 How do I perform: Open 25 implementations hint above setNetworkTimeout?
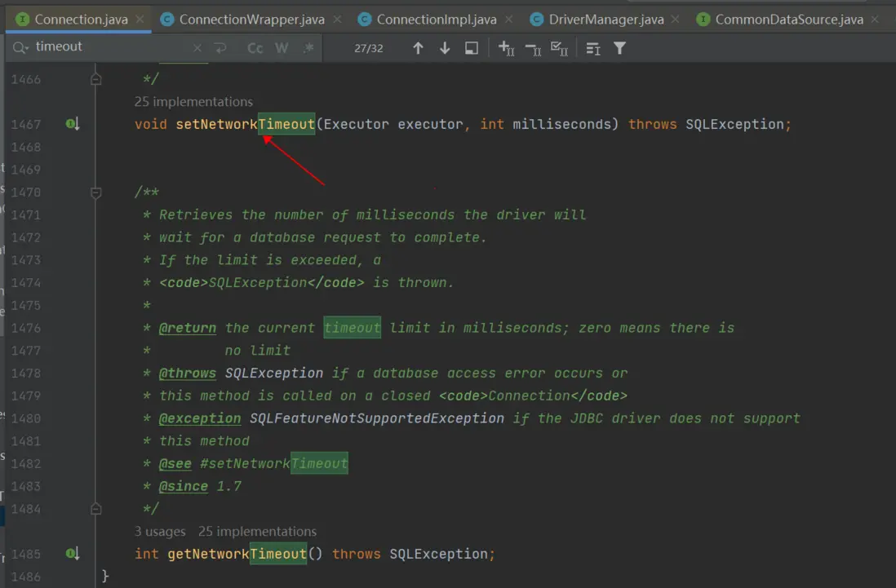193,102
